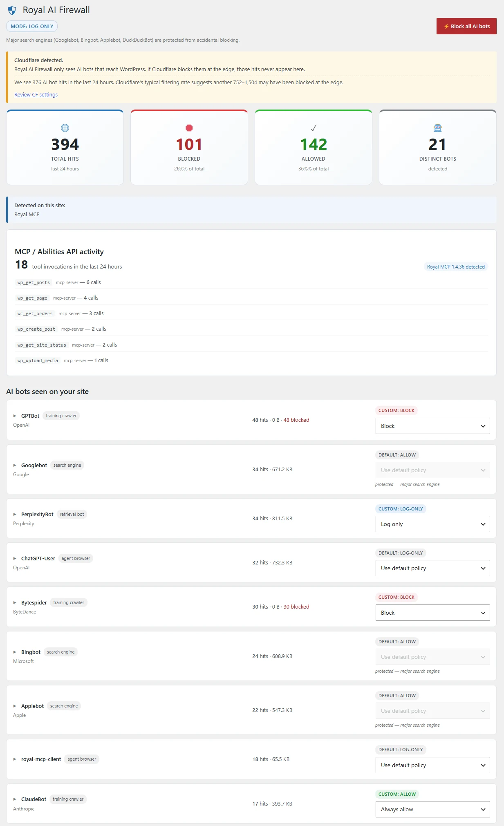Open the ChatGPT-User default policy dropdown
Image resolution: width=504 pixels, height=826 pixels.
(432, 568)
